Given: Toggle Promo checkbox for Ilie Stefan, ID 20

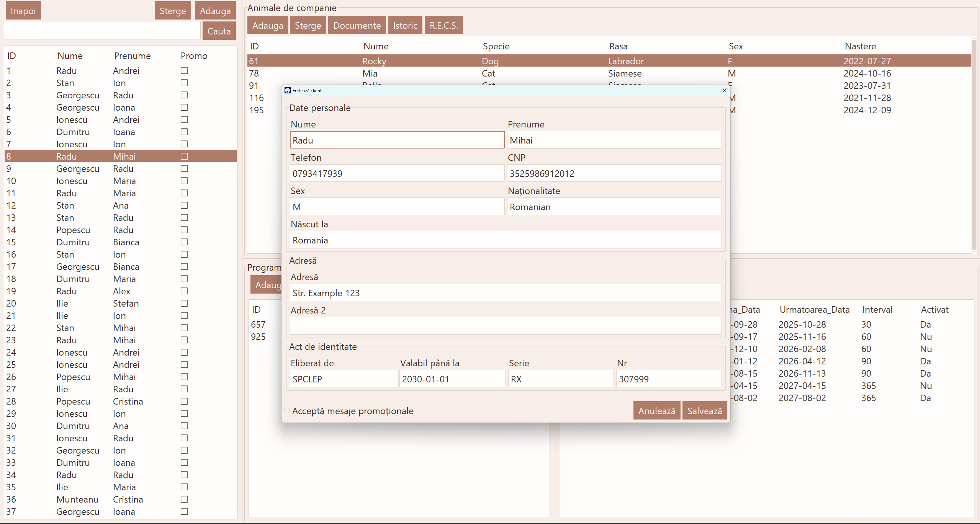Looking at the screenshot, I should [184, 303].
